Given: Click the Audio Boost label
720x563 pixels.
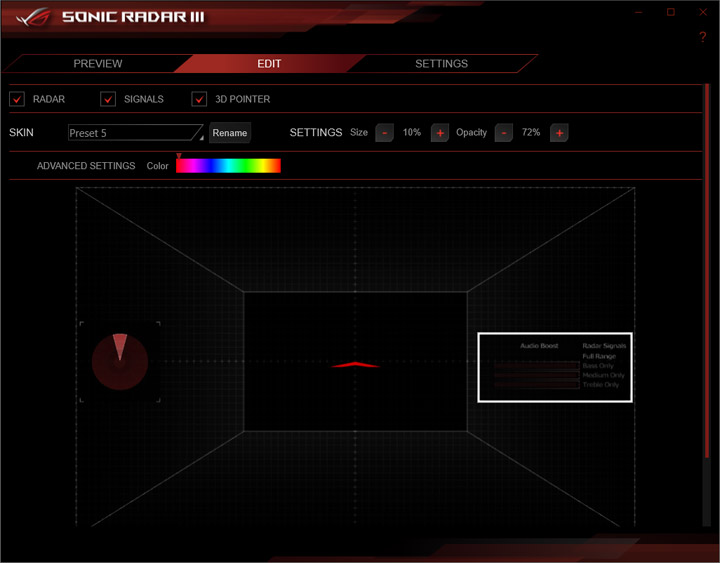Looking at the screenshot, I should [x=539, y=345].
